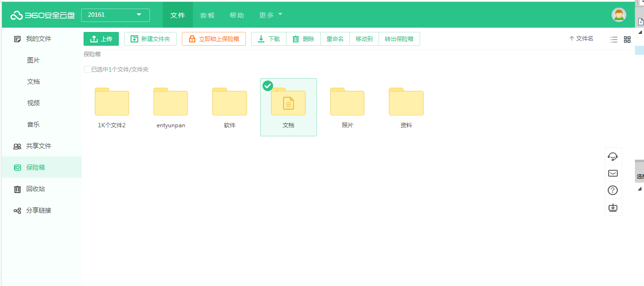Click the 保险箱 breadcrumb

92,54
